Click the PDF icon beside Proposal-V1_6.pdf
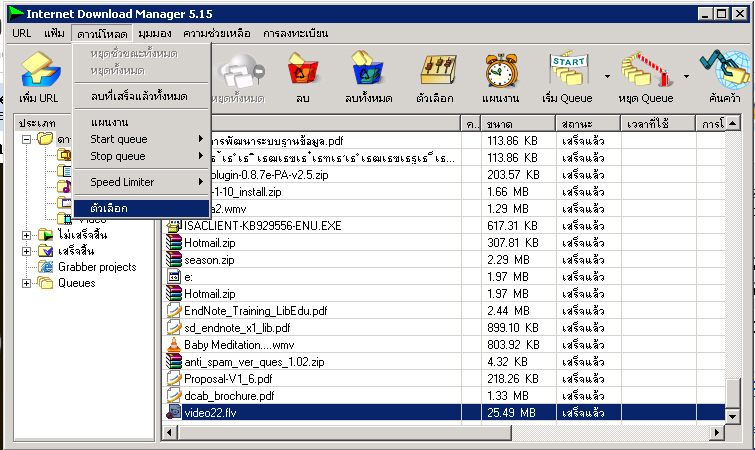Viewport: 755px width, 450px height. tap(173, 378)
